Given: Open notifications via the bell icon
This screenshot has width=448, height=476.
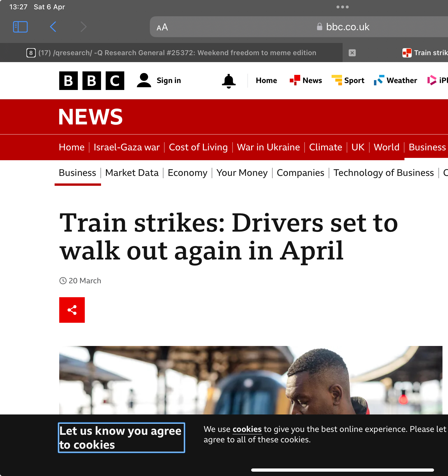Looking at the screenshot, I should click(229, 81).
